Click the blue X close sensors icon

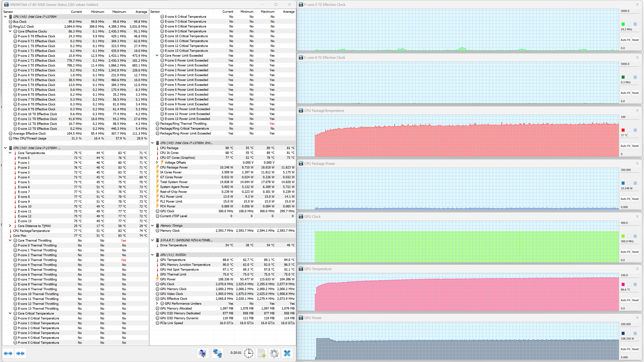tap(287, 353)
